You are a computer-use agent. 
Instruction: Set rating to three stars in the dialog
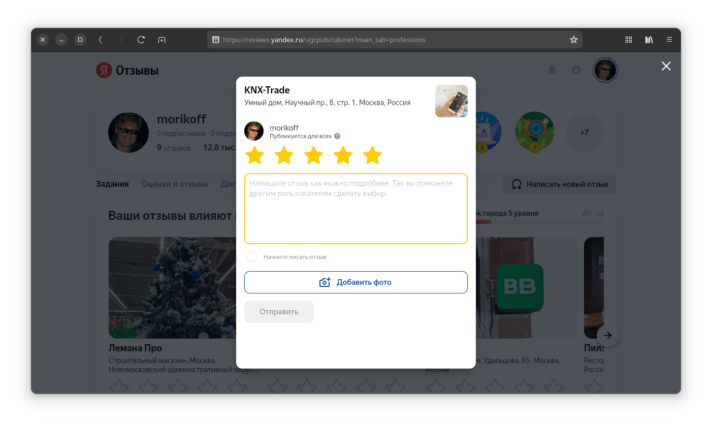click(x=314, y=156)
